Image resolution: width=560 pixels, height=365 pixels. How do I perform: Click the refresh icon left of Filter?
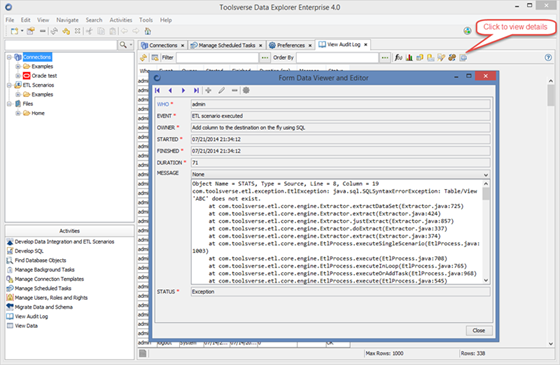[144, 58]
